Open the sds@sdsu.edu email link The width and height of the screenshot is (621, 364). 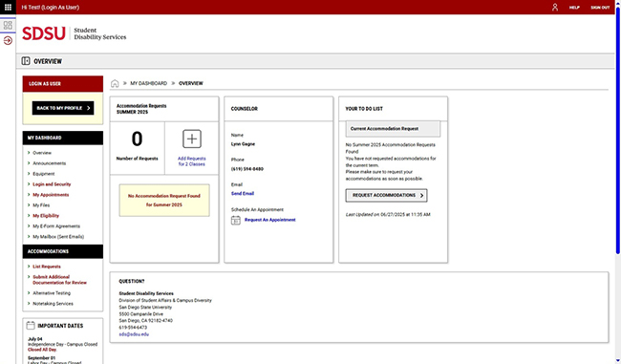coord(134,334)
